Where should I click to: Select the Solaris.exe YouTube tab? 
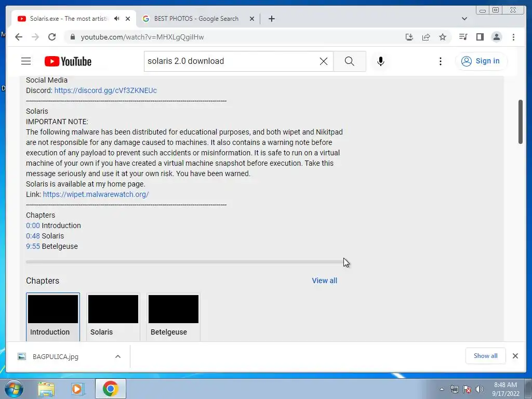point(69,19)
